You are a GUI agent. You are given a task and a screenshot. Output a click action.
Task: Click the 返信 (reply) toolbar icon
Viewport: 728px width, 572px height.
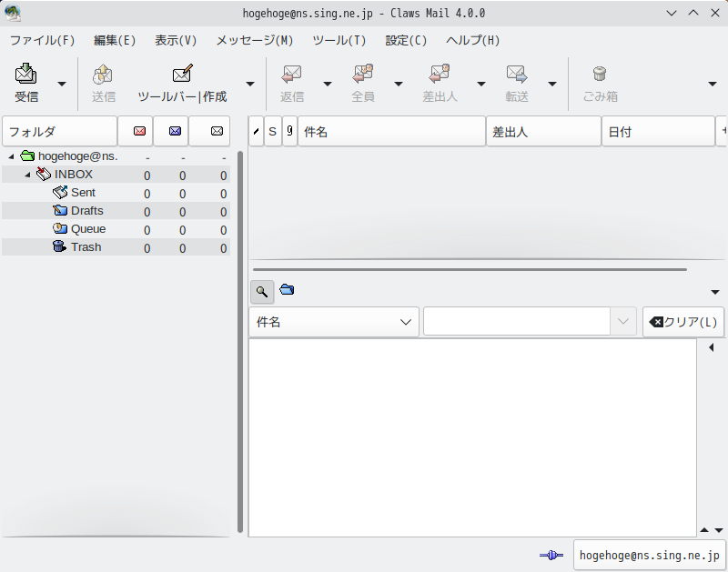291,74
